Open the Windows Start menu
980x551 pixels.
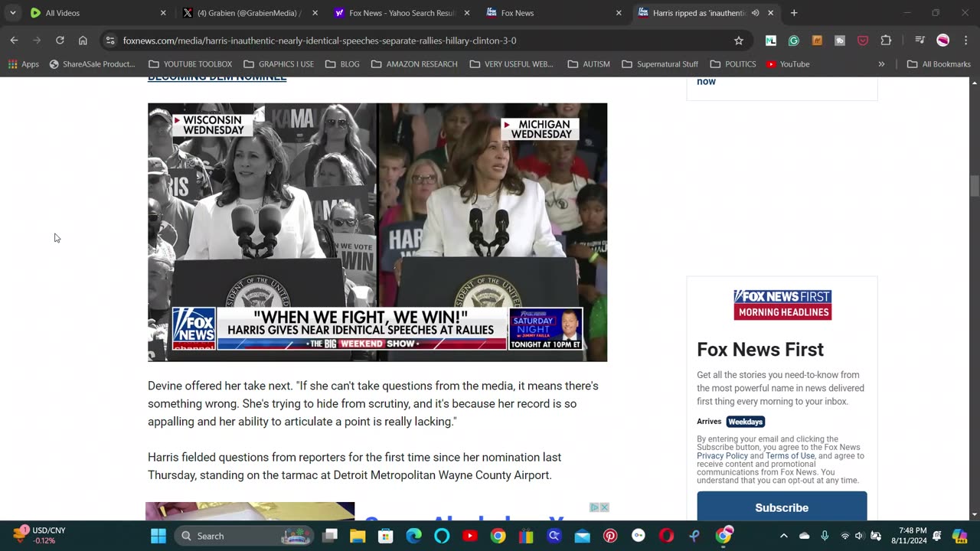tap(158, 536)
